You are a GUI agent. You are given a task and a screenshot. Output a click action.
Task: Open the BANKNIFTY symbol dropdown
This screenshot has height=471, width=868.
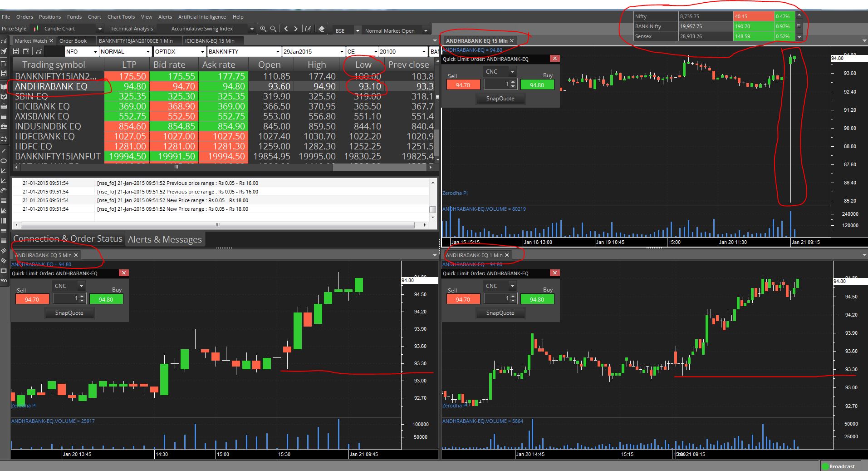click(278, 51)
